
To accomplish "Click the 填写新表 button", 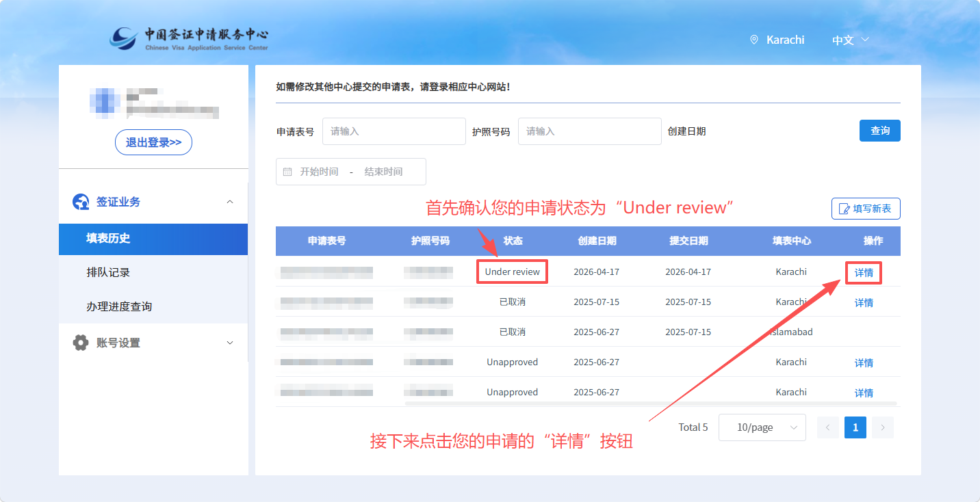I will coord(866,209).
